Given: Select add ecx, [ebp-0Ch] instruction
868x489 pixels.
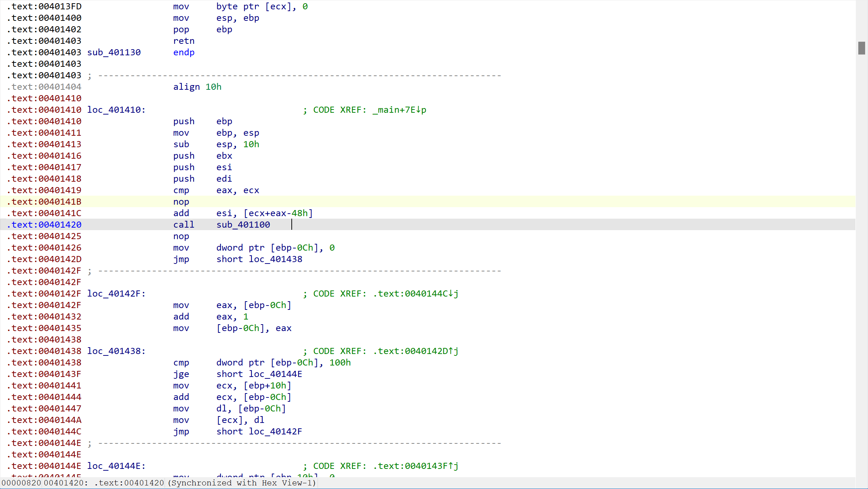Looking at the screenshot, I should 232,397.
